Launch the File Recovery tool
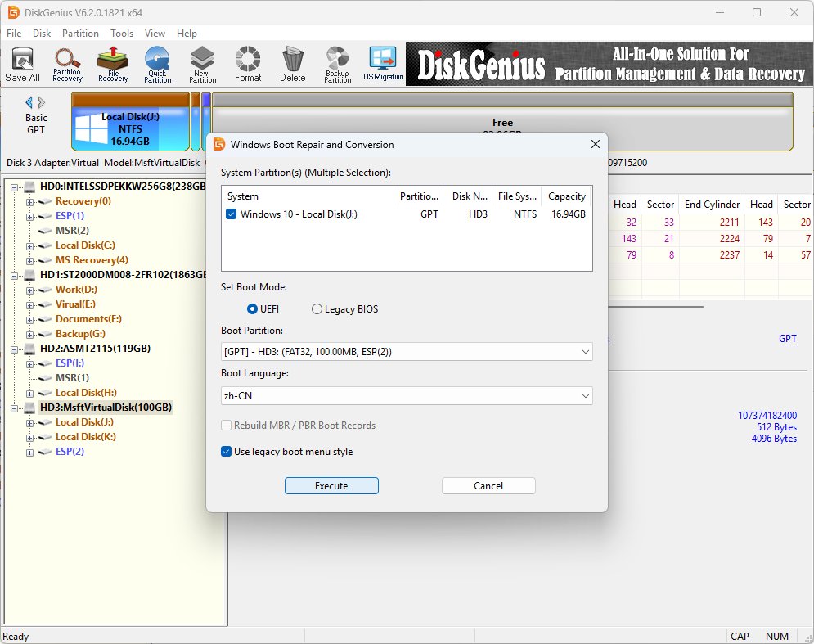This screenshot has height=644, width=814. tap(113, 65)
